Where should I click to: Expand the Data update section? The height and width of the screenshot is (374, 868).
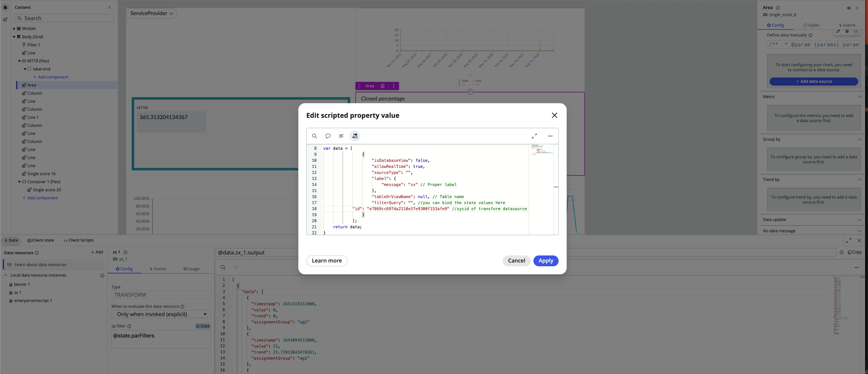(859, 220)
